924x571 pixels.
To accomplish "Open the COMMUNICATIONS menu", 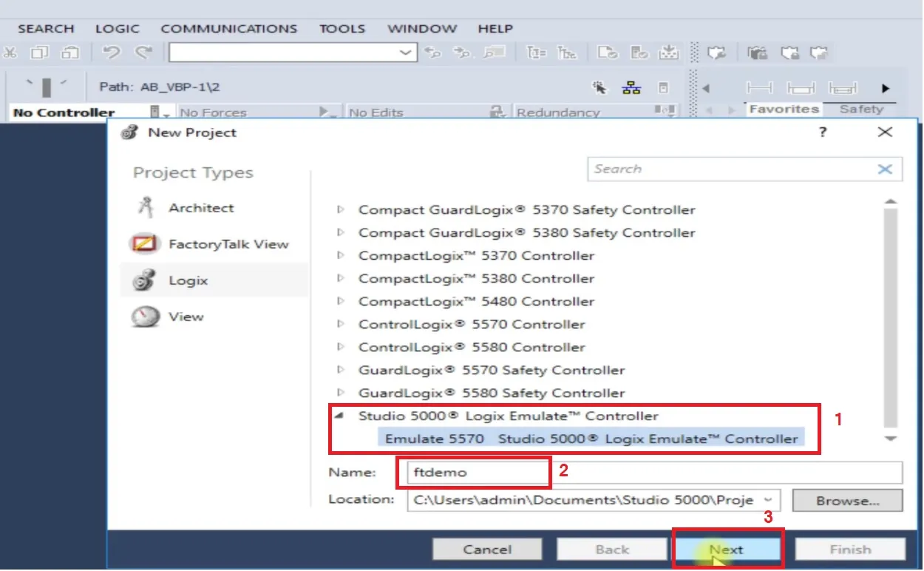I will click(x=228, y=29).
